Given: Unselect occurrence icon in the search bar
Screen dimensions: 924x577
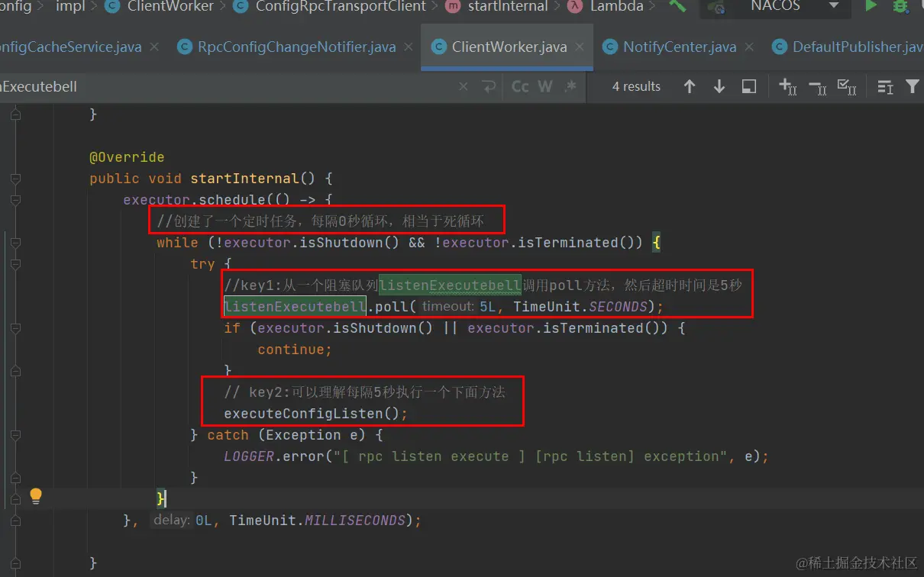Looking at the screenshot, I should 817,86.
